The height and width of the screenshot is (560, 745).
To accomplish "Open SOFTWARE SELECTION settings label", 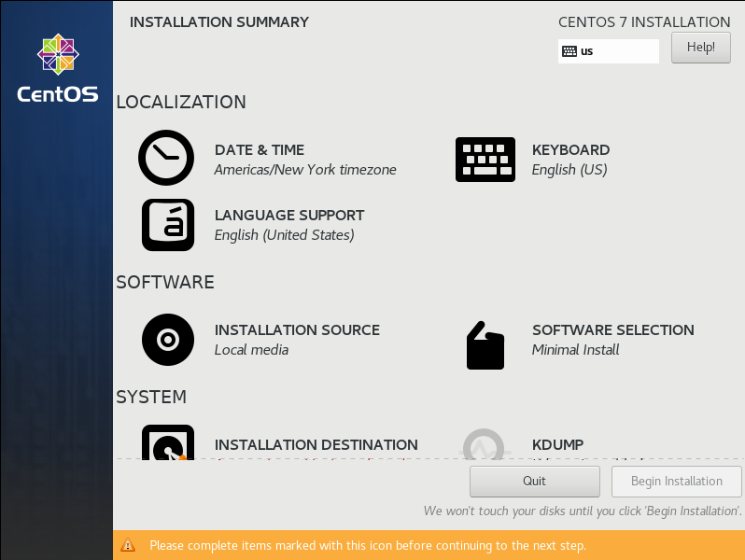I will click(x=613, y=330).
